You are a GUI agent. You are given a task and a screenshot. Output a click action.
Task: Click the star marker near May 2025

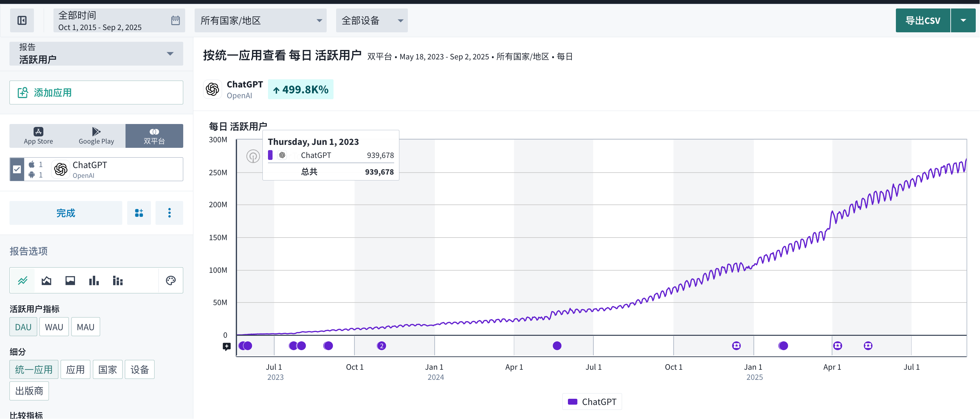click(x=868, y=346)
